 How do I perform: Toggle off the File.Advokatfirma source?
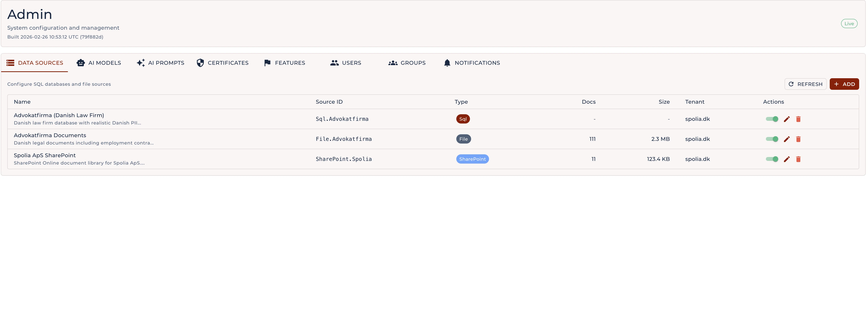point(772,139)
